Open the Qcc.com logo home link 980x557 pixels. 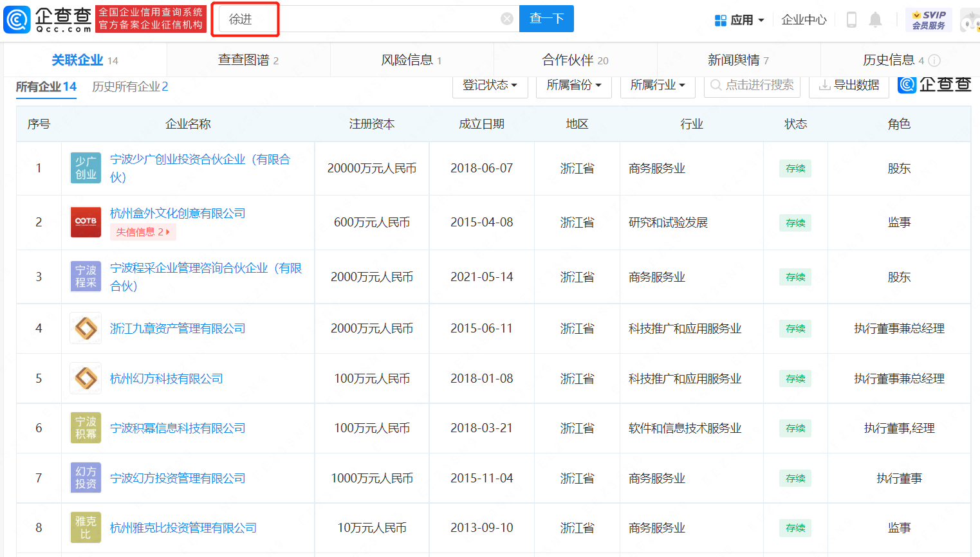[48, 19]
